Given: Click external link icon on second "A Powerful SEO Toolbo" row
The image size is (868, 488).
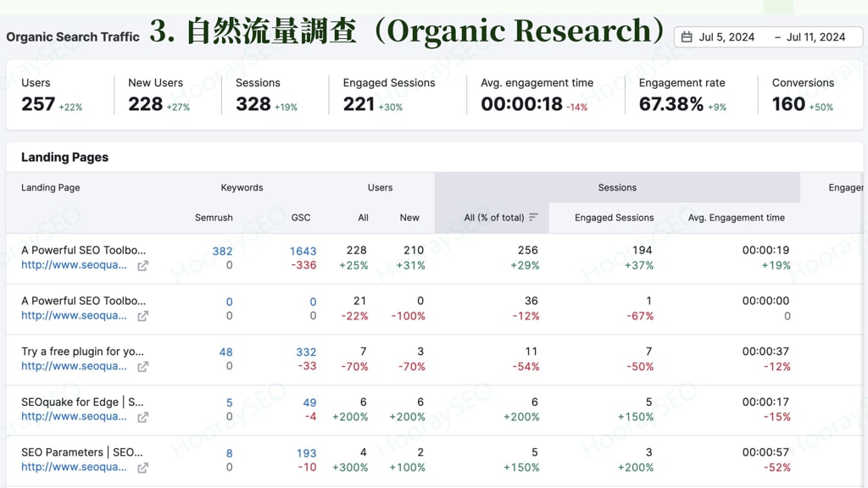Looking at the screenshot, I should point(142,316).
